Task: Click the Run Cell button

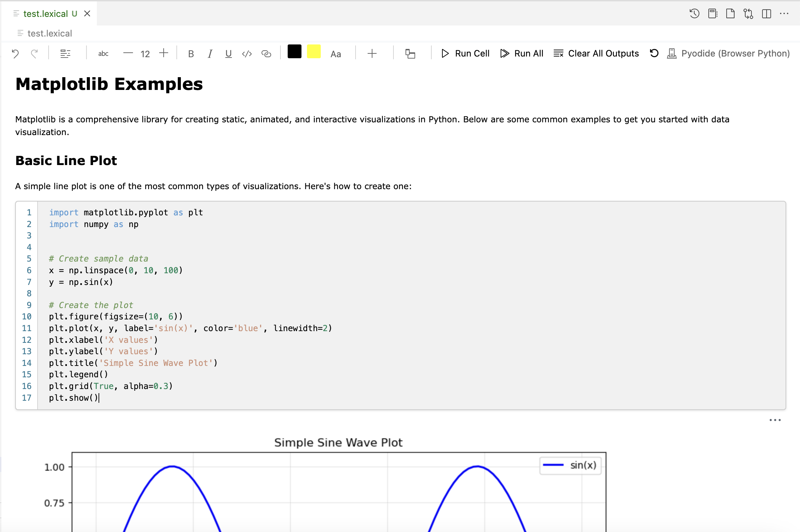Action: 465,53
